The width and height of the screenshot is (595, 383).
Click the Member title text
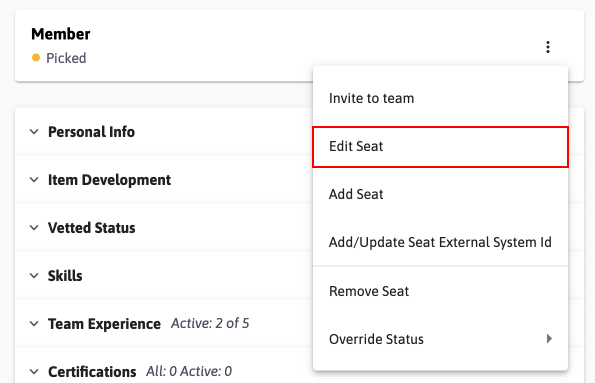61,34
